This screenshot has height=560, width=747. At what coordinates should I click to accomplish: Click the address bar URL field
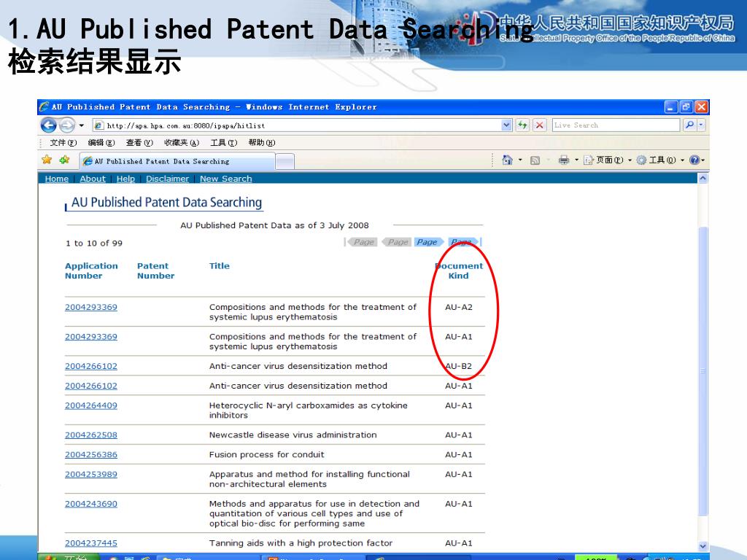click(x=298, y=125)
